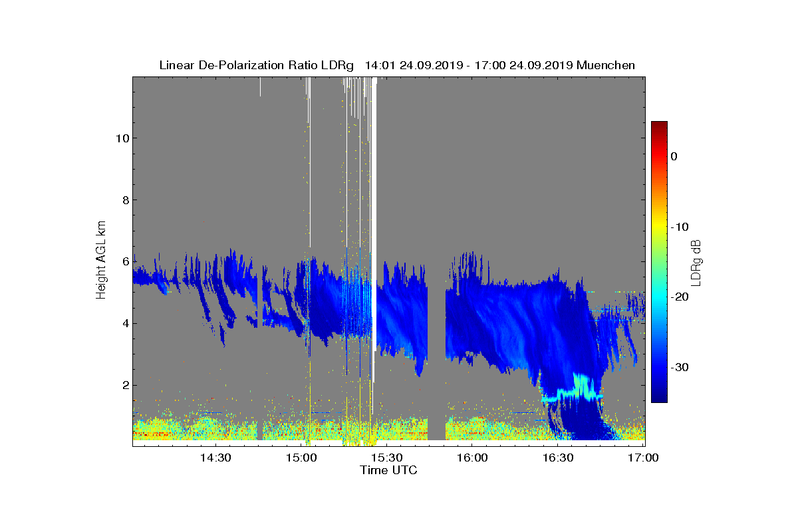798x532 pixels.
Task: Click the 16:30 time tick label
Action: 559,458
